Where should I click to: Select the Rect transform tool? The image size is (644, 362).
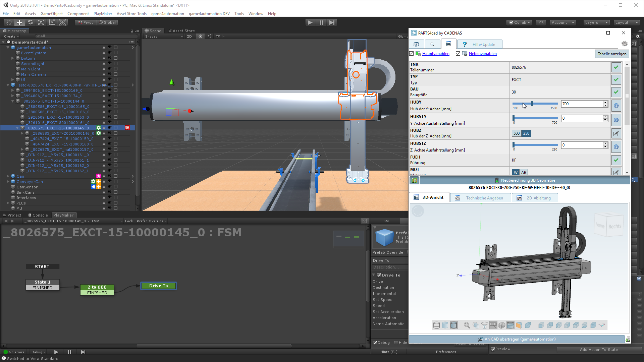(52, 22)
